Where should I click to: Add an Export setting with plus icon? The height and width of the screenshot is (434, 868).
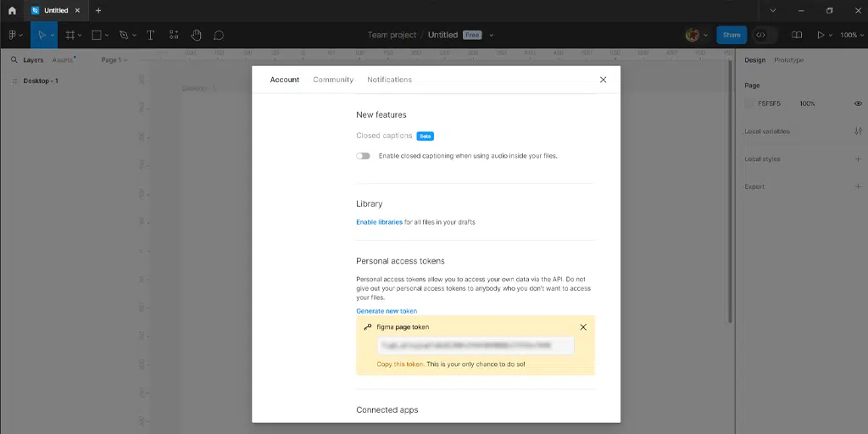point(858,186)
